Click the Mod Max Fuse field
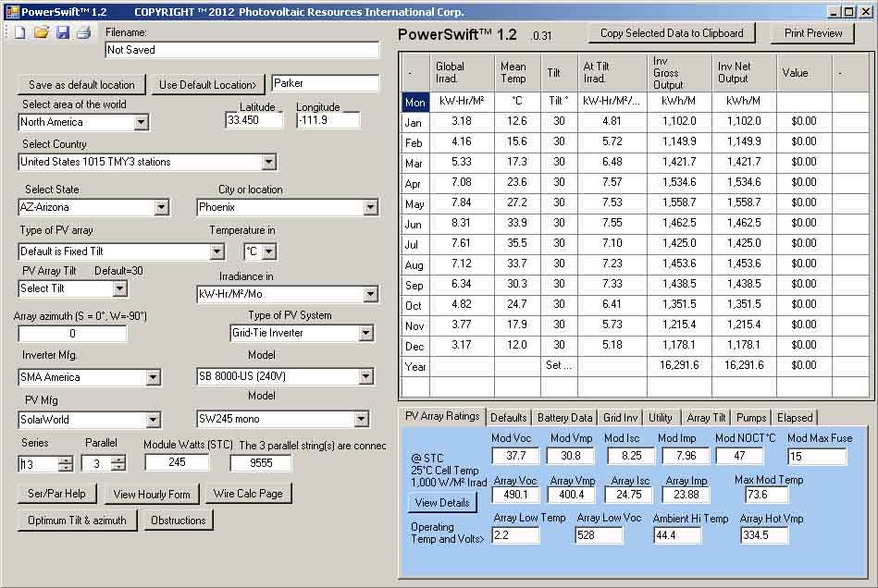878x588 pixels. 817,457
